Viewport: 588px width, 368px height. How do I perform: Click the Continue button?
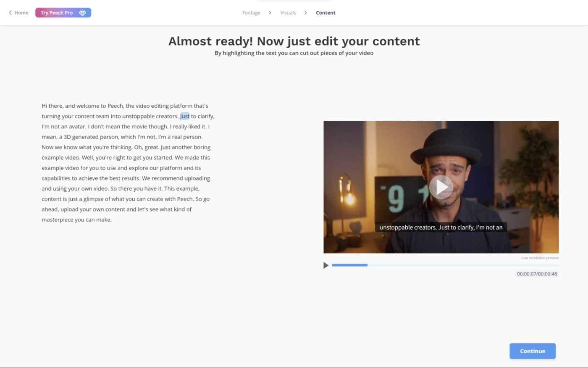click(533, 351)
